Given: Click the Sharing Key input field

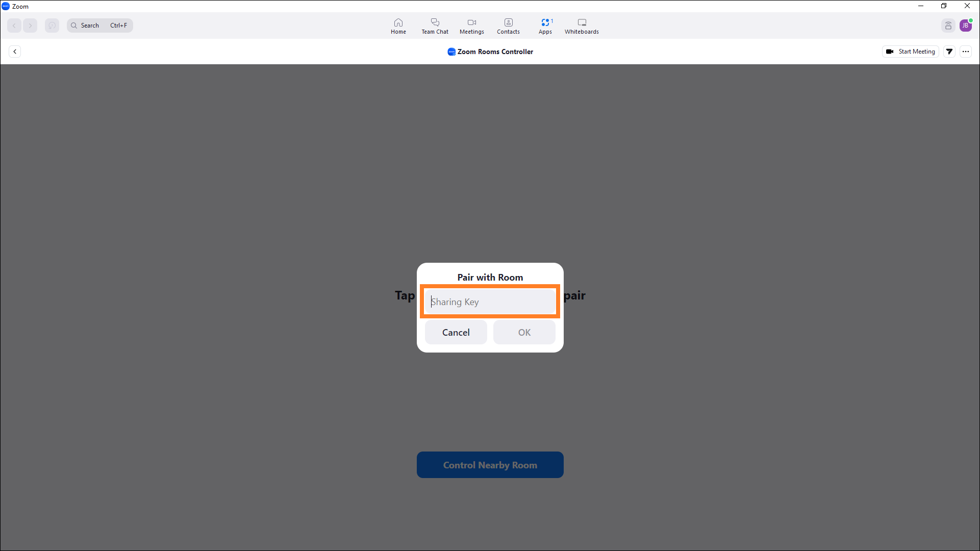Looking at the screenshot, I should [x=490, y=302].
